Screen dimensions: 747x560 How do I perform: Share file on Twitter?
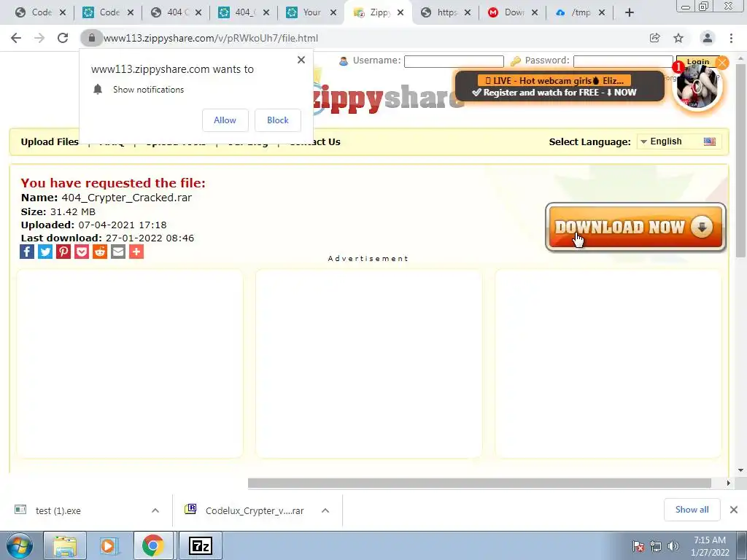45,252
